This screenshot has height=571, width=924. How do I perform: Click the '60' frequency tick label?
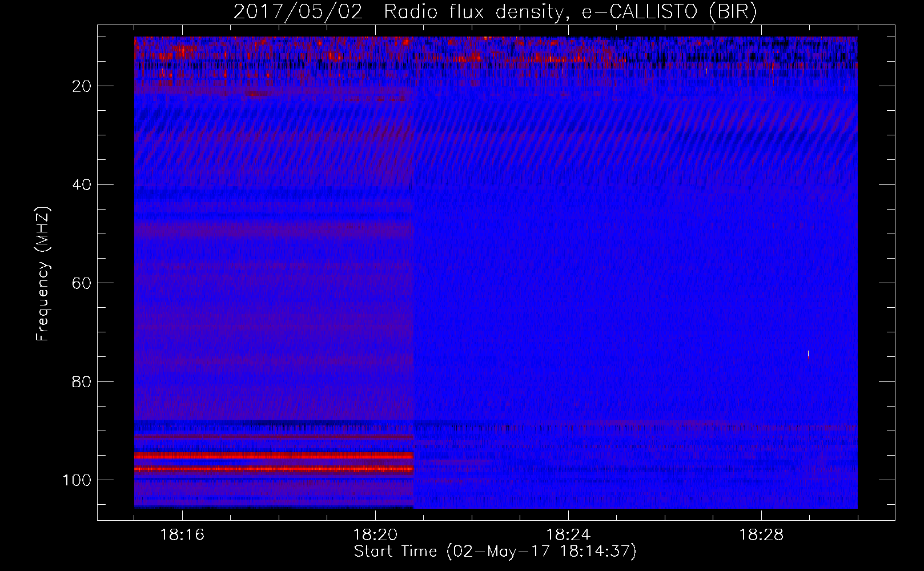tap(82, 283)
